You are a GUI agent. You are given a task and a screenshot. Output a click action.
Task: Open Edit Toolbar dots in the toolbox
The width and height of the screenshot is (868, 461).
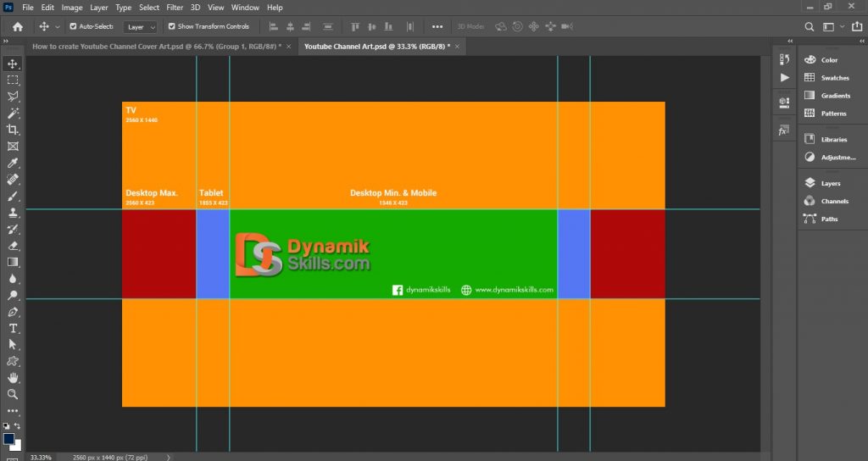point(13,411)
